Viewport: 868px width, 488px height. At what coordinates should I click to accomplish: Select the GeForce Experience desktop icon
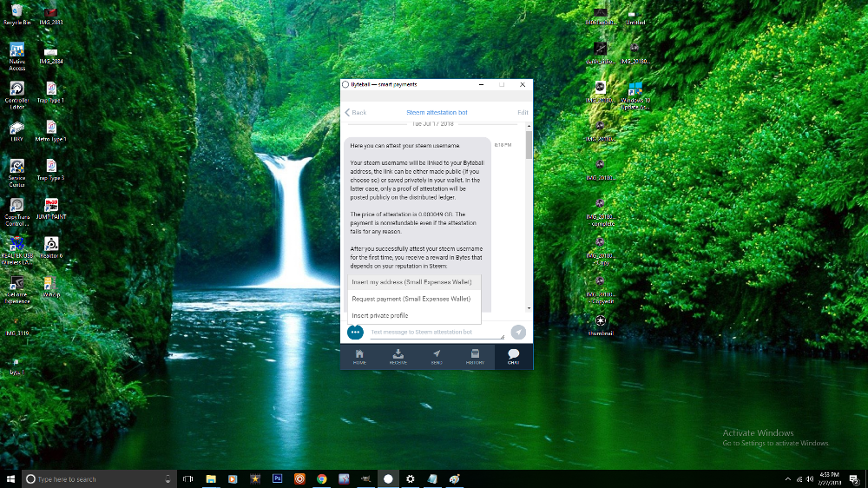16,290
